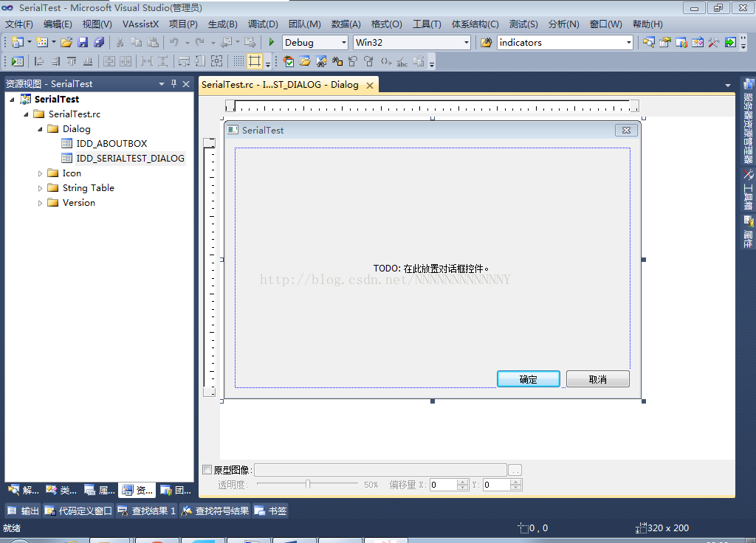Open the Team Explorer toolbar icon
Screen dimensions: 756x543
pos(681,42)
